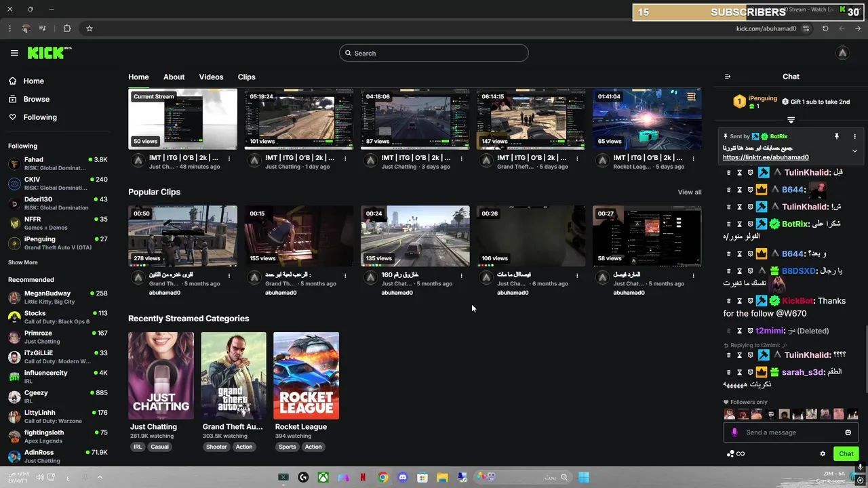Open options for the 58 views clip
Screen dimensions: 868x488
point(693,275)
